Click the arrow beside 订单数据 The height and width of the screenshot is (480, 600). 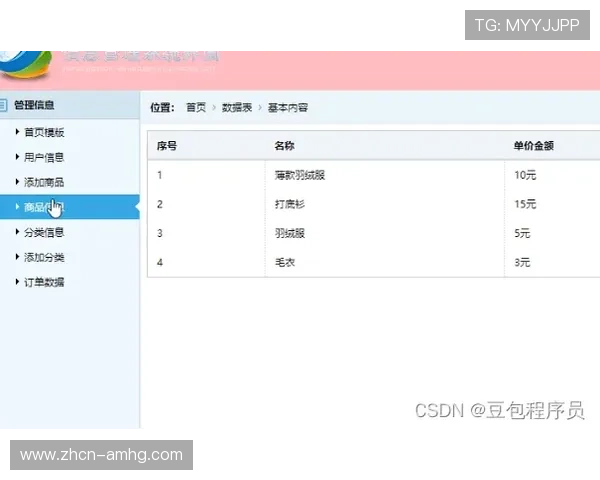[x=17, y=282]
